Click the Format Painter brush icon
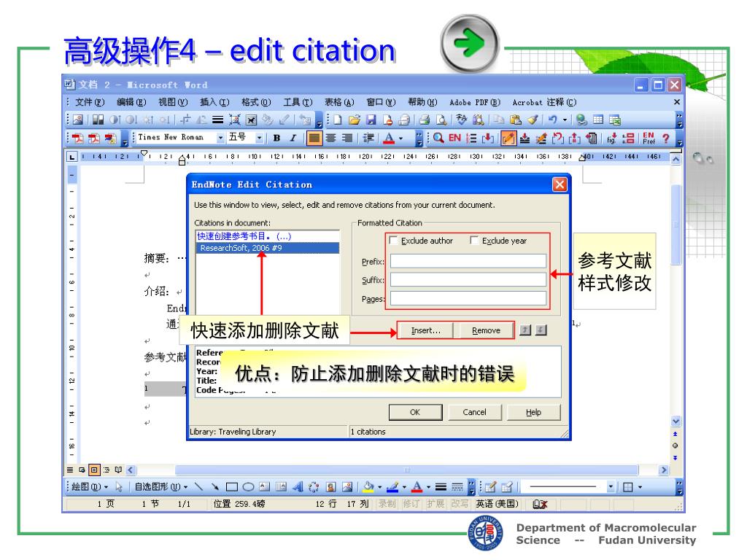This screenshot has height=560, width=747. 532,120
